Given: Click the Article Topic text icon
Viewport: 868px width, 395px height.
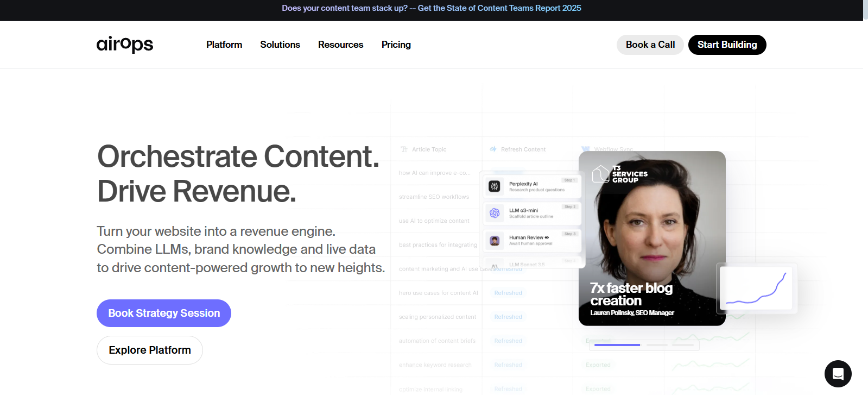Looking at the screenshot, I should click(404, 149).
